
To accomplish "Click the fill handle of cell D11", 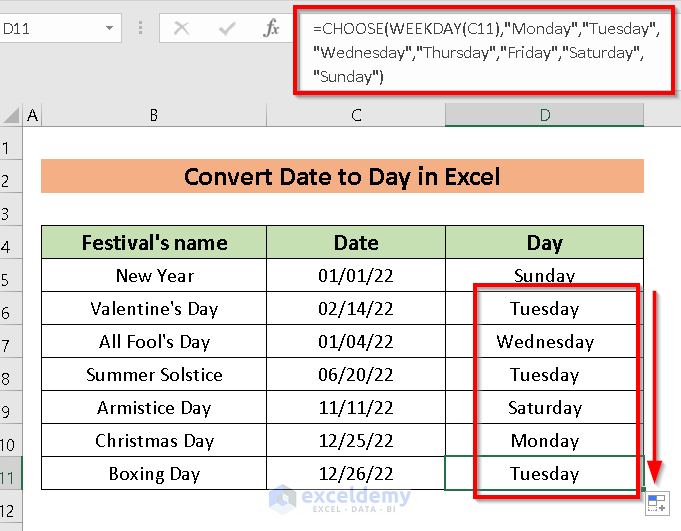I will click(643, 490).
